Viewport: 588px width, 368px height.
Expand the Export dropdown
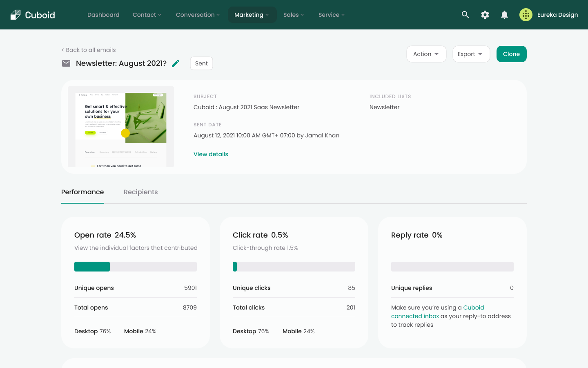[471, 54]
